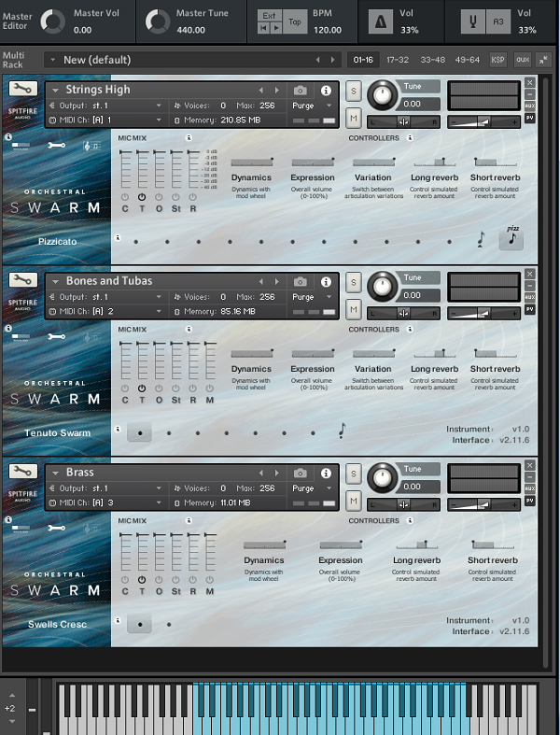Viewport: 560px width, 735px height.
Task: Solo the Strings High instrument
Action: click(354, 91)
